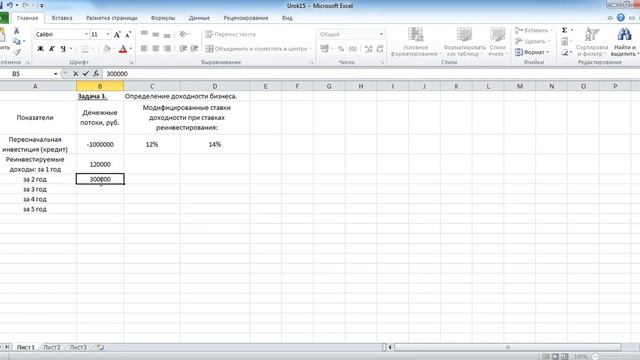Decrease the cell indent
Image resolution: width=640 pixels, height=360 pixels.
[183, 49]
